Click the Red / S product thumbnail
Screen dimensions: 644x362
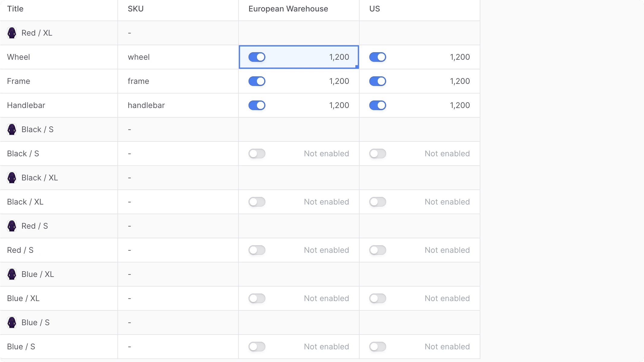[12, 226]
